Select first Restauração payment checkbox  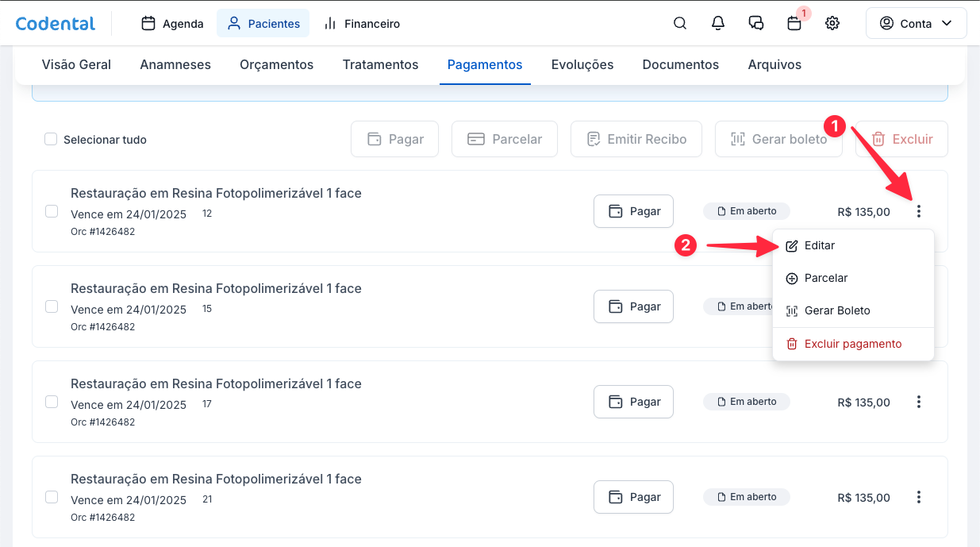click(52, 211)
